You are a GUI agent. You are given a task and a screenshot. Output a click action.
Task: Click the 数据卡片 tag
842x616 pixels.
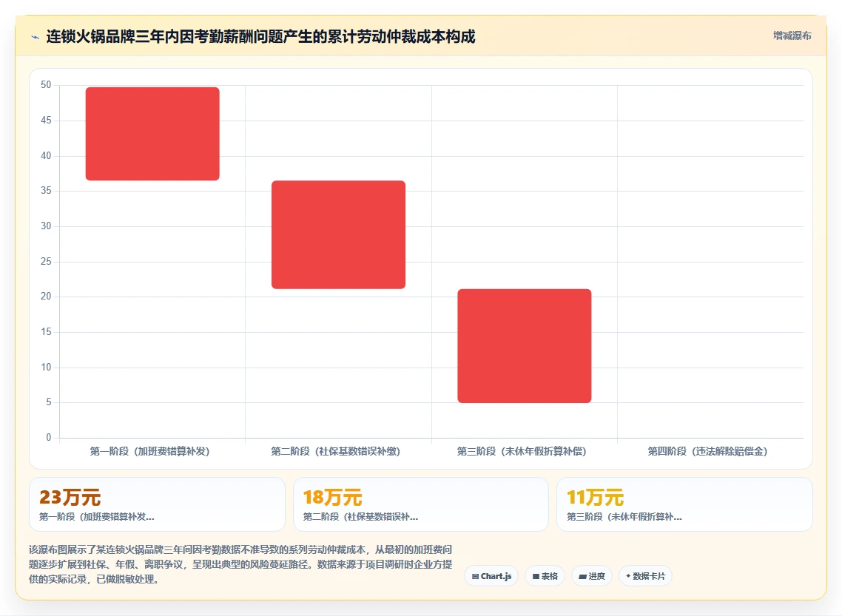(x=645, y=576)
